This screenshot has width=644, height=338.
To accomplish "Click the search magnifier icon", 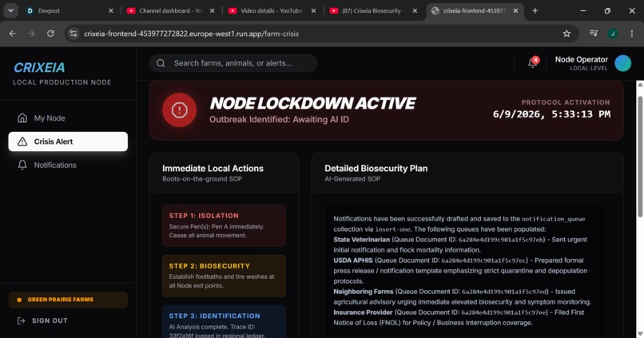I will click(x=161, y=63).
